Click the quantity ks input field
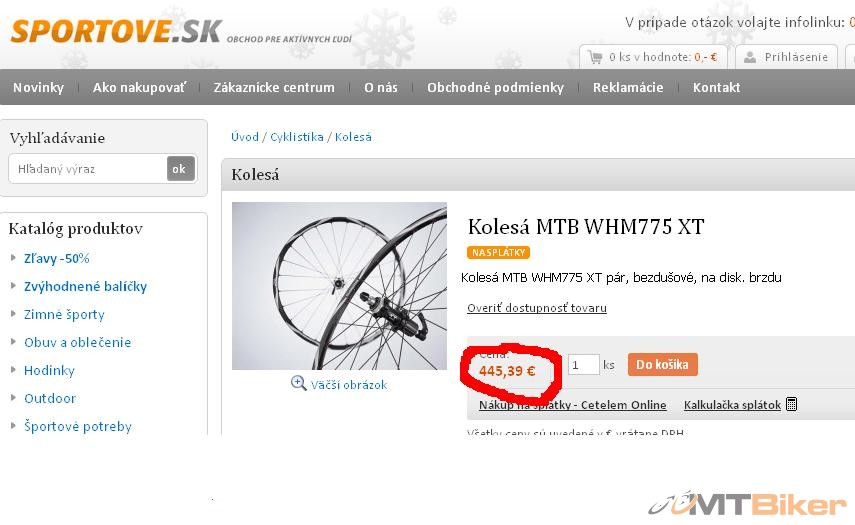 point(583,365)
